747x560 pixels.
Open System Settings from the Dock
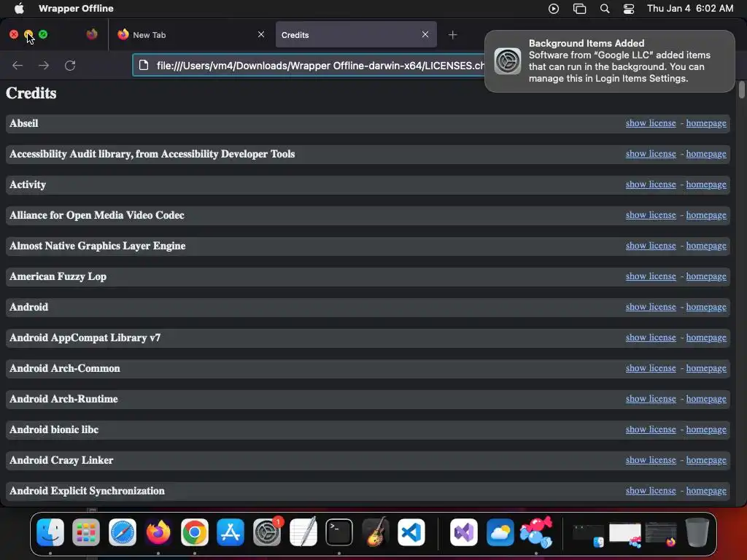(267, 532)
